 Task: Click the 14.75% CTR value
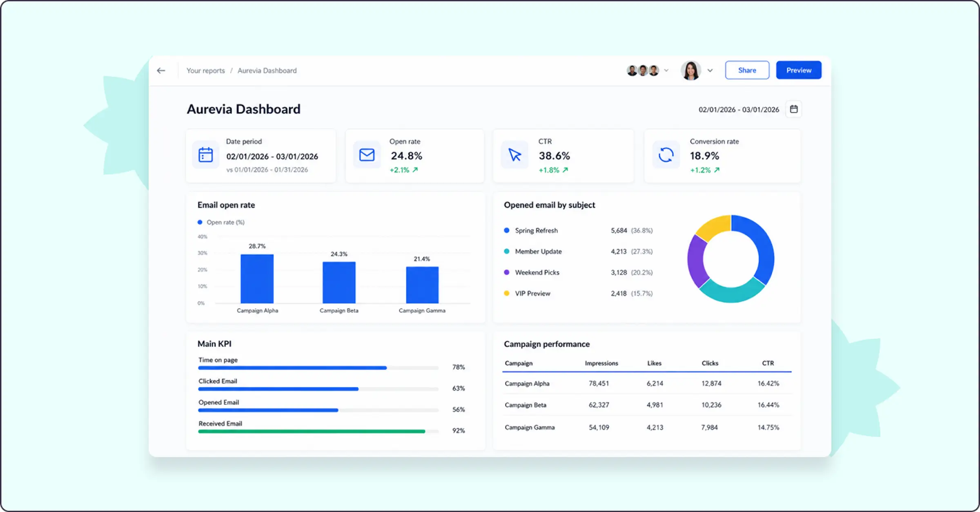[768, 427]
